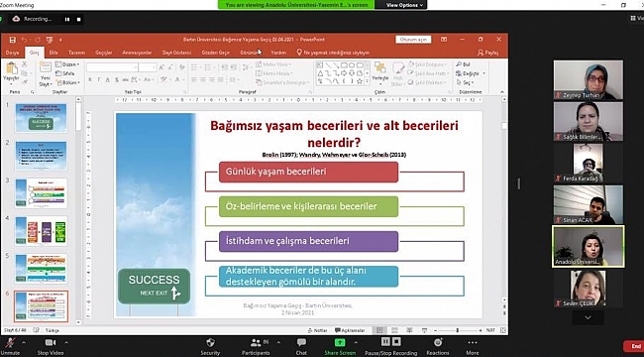Open the Seç select dropdown

[466, 82]
